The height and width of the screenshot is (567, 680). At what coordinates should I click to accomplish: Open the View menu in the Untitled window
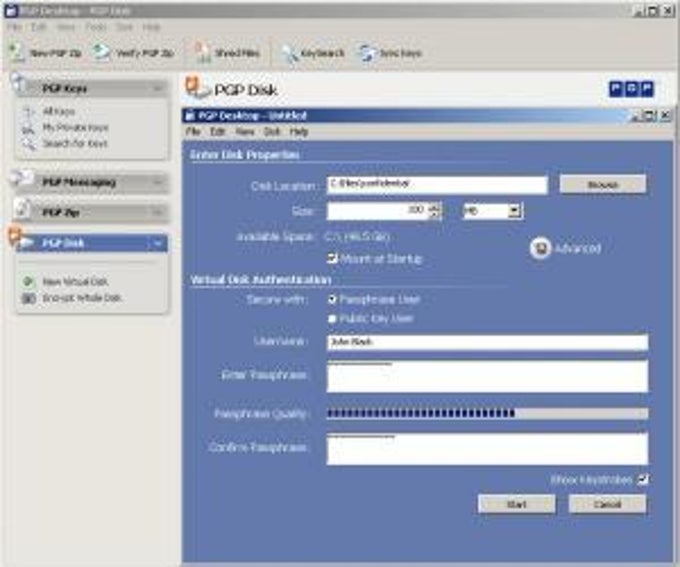[245, 131]
